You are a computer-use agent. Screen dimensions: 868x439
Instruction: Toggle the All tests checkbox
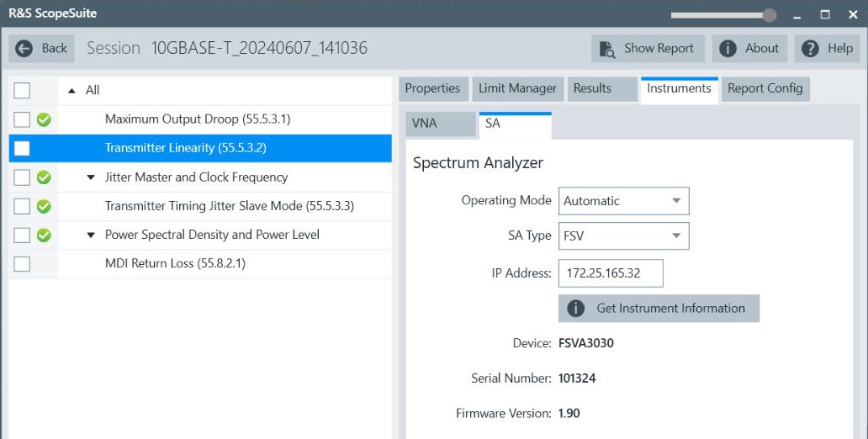coord(22,90)
